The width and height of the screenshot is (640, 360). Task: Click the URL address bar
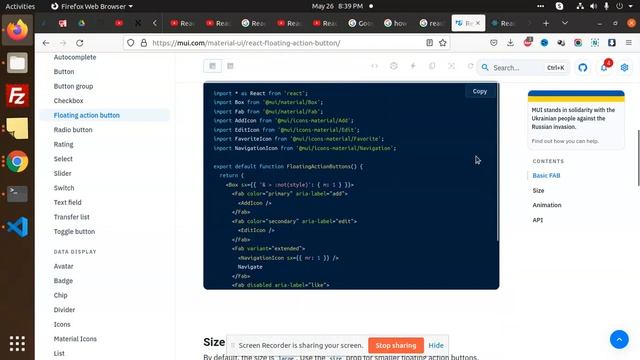click(286, 43)
